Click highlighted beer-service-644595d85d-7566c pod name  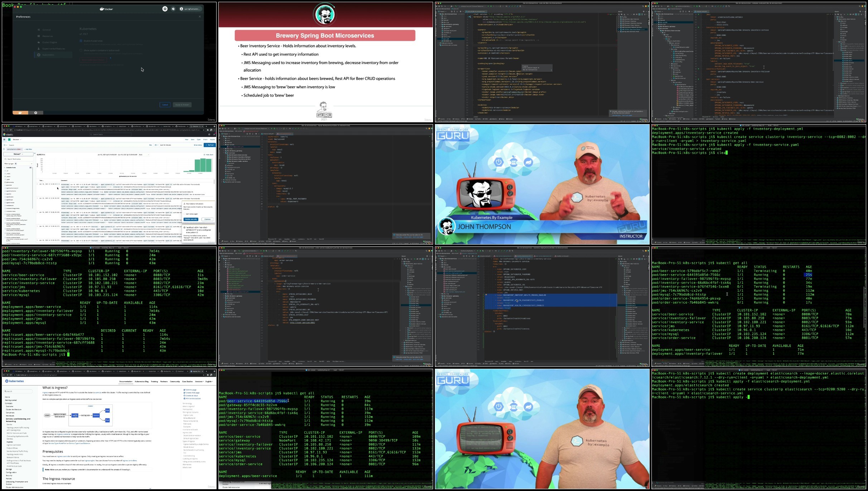[257, 401]
